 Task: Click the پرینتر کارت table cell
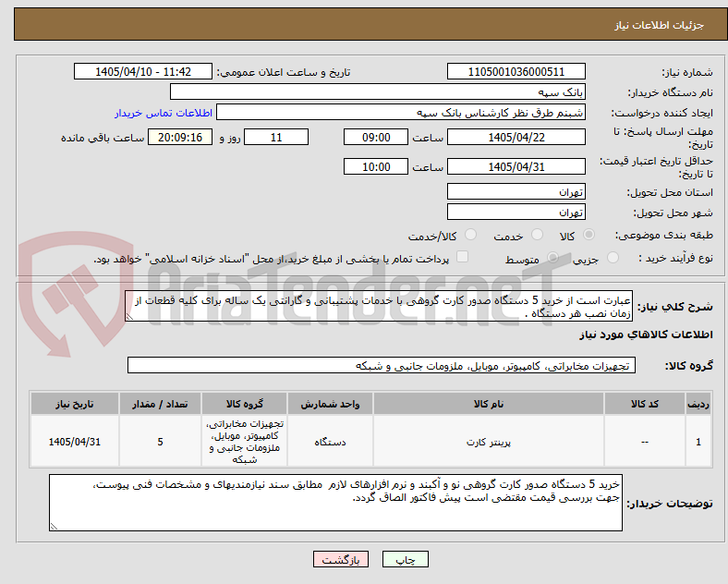(489, 442)
